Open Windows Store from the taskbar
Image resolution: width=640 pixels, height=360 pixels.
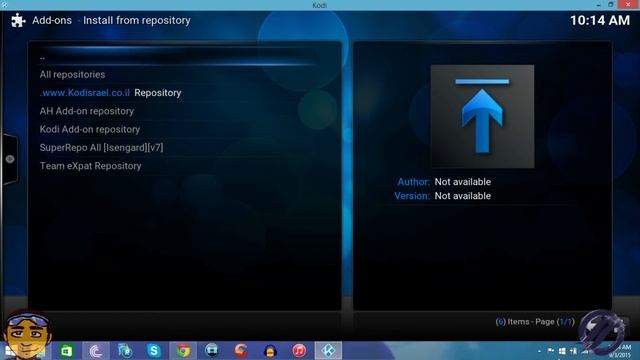click(x=67, y=351)
